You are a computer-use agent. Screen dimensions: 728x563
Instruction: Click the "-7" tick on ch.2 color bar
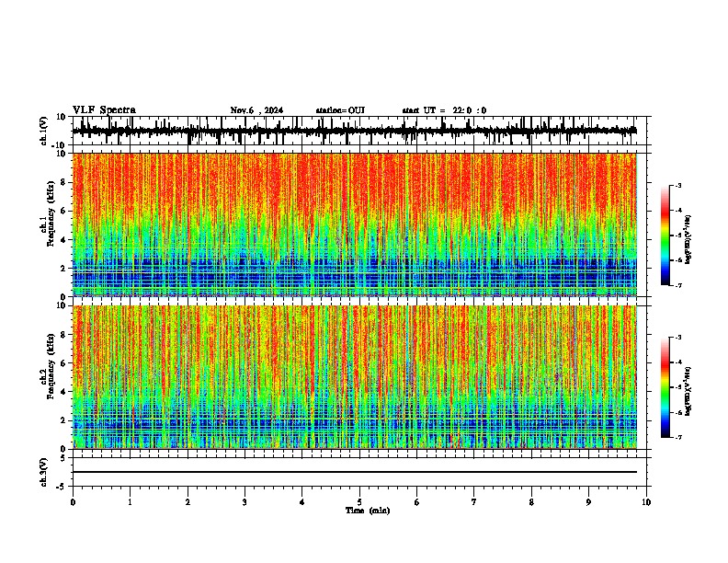click(677, 437)
